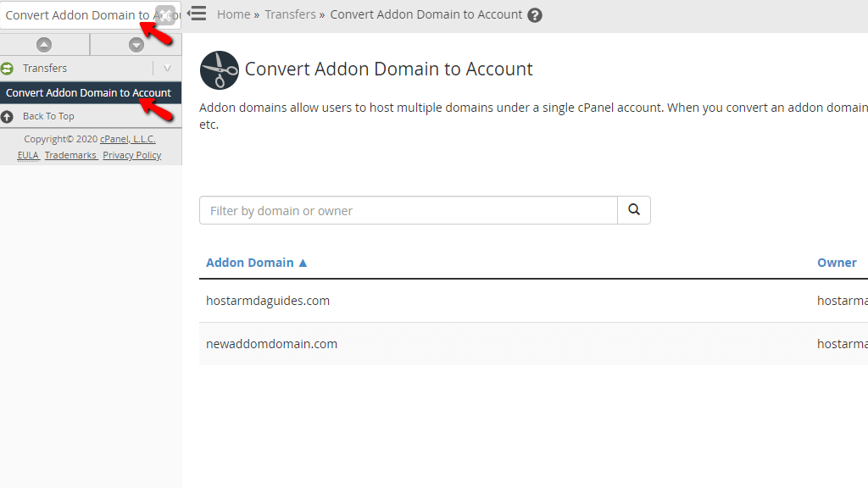The height and width of the screenshot is (488, 868).
Task: Click the scissors page icon
Action: (220, 70)
